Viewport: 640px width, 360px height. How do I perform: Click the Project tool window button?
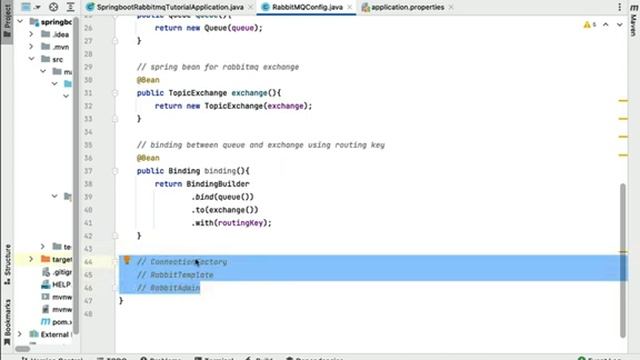pyautogui.click(x=7, y=20)
